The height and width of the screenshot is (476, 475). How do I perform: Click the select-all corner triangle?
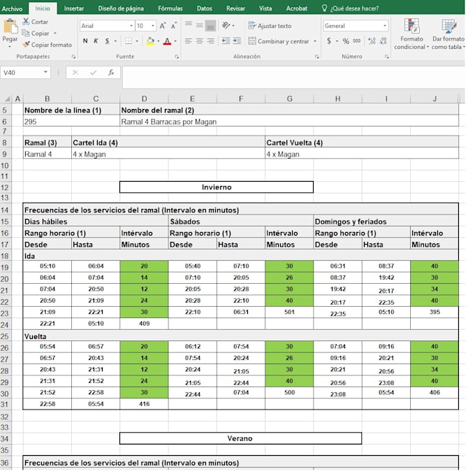pyautogui.click(x=7, y=99)
